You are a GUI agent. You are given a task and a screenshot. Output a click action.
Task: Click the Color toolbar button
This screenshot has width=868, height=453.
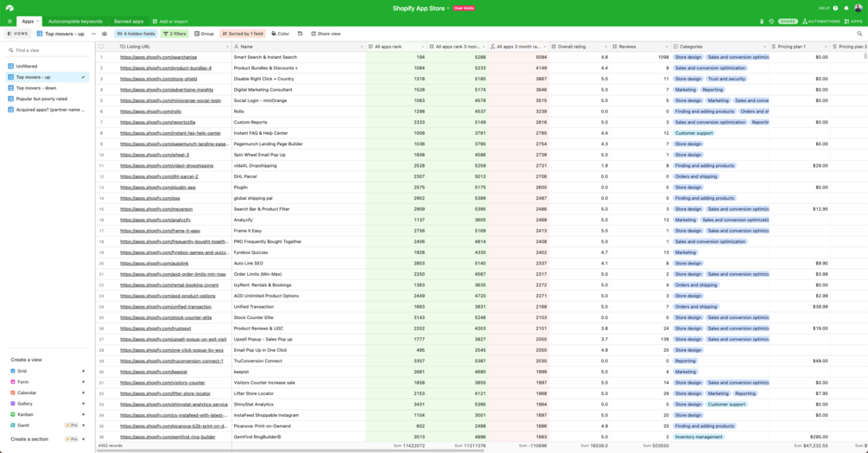pyautogui.click(x=280, y=34)
